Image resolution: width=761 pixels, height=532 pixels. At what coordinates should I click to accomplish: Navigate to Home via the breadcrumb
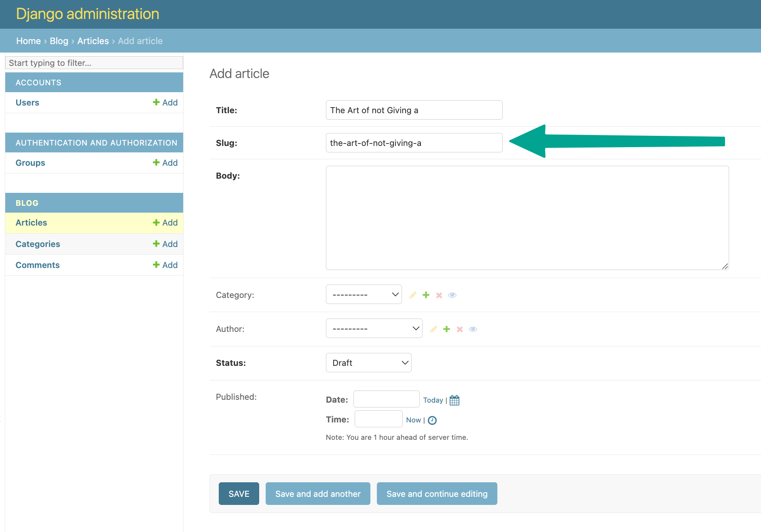tap(28, 41)
